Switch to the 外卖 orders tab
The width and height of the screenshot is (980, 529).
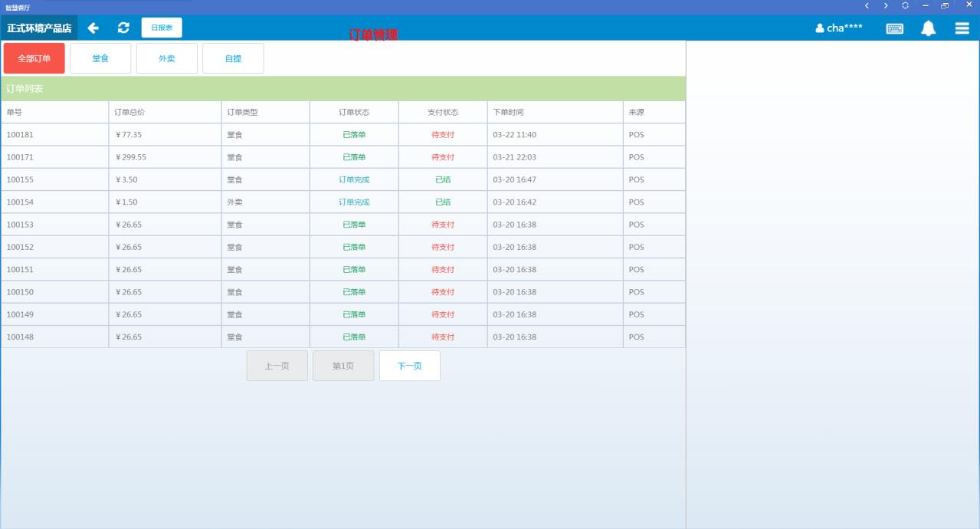click(x=167, y=58)
